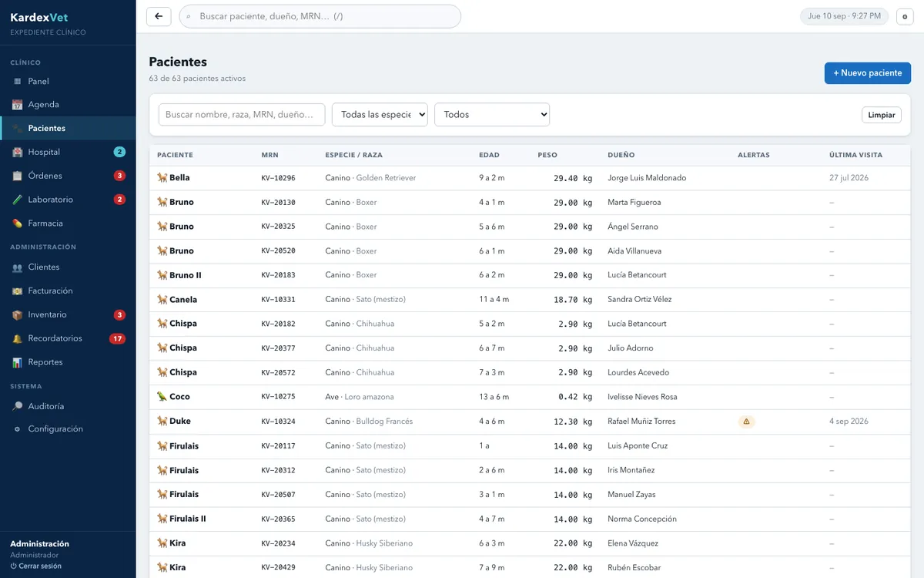Click the Configuración gear icon in sidebar
The width and height of the screenshot is (924, 578).
(18, 429)
